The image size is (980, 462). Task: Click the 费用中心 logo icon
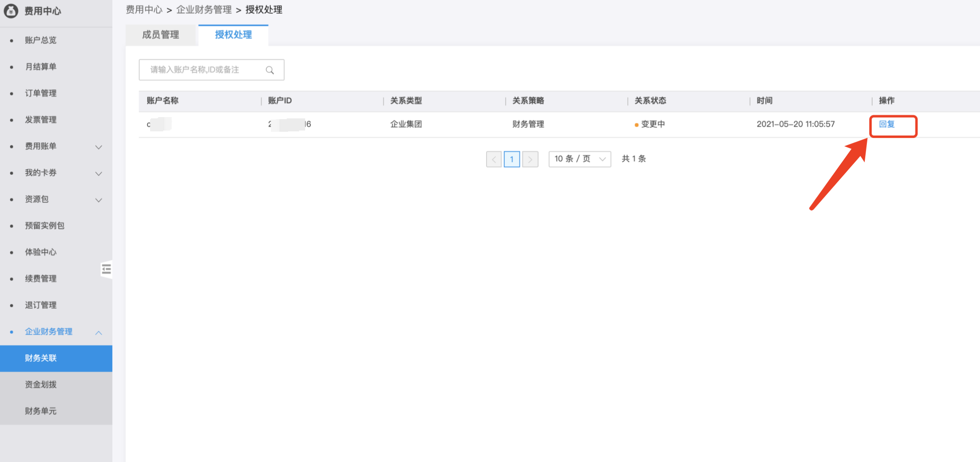click(x=11, y=11)
